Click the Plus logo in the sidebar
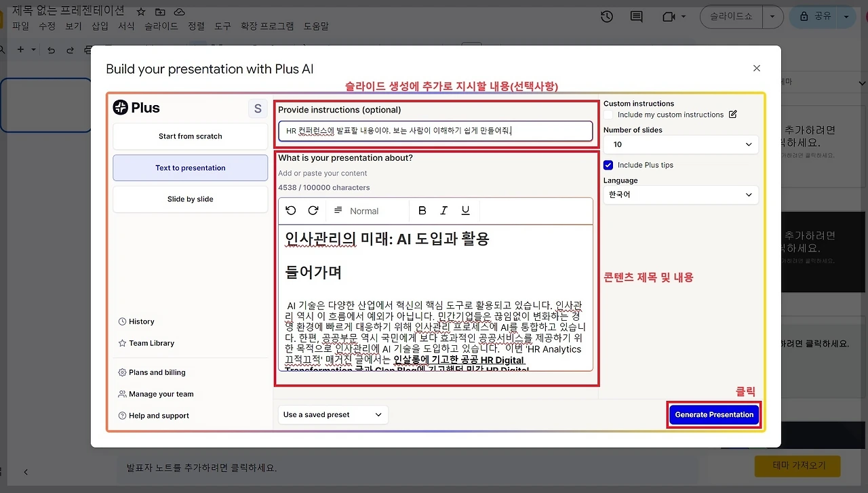868x493 pixels. tap(136, 107)
